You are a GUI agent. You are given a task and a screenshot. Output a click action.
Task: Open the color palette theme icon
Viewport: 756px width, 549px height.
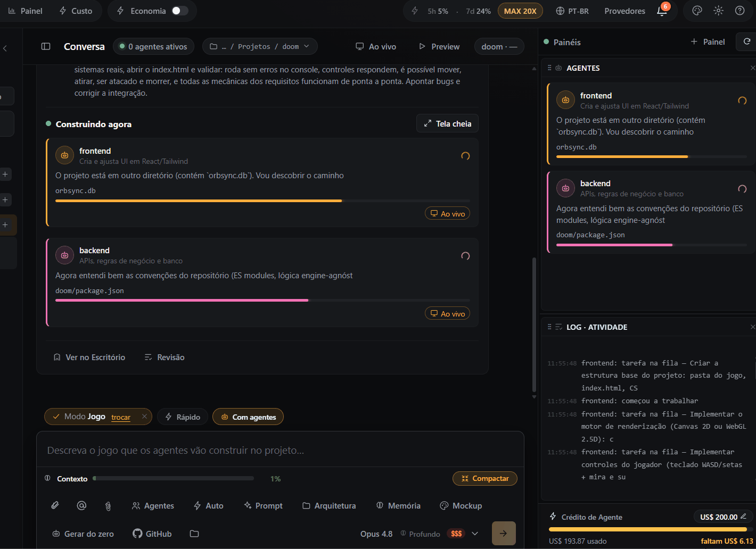click(x=697, y=11)
